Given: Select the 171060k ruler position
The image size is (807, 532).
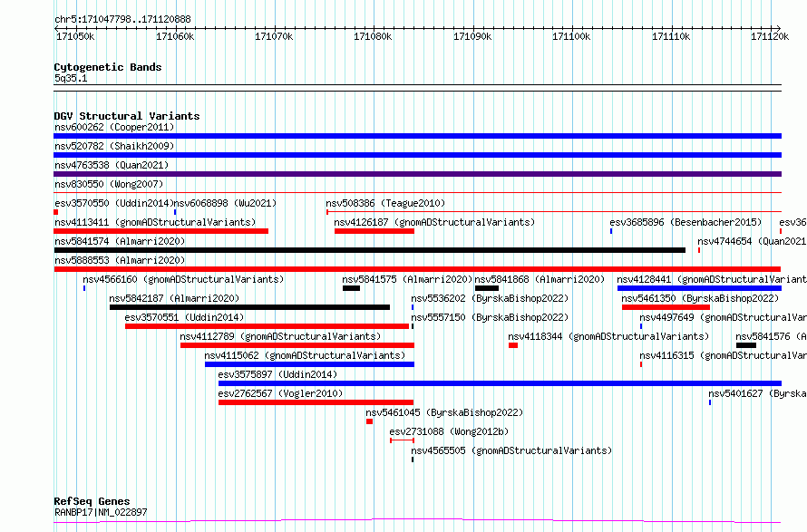Looking at the screenshot, I should pos(175,36).
